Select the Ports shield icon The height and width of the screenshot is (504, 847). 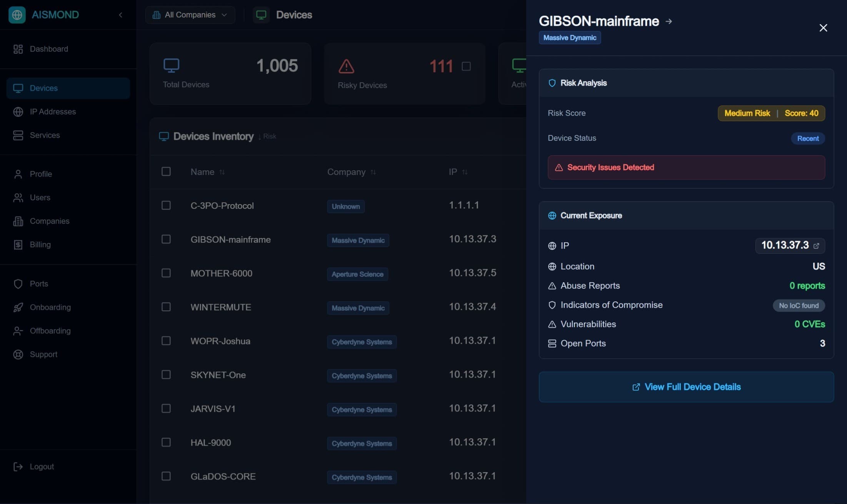pos(18,284)
